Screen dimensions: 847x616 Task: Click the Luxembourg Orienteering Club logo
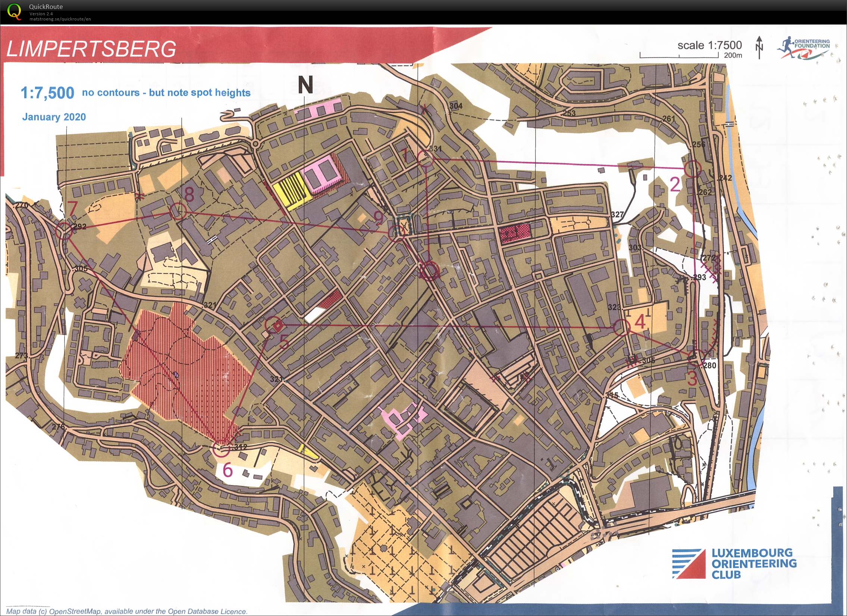734,563
